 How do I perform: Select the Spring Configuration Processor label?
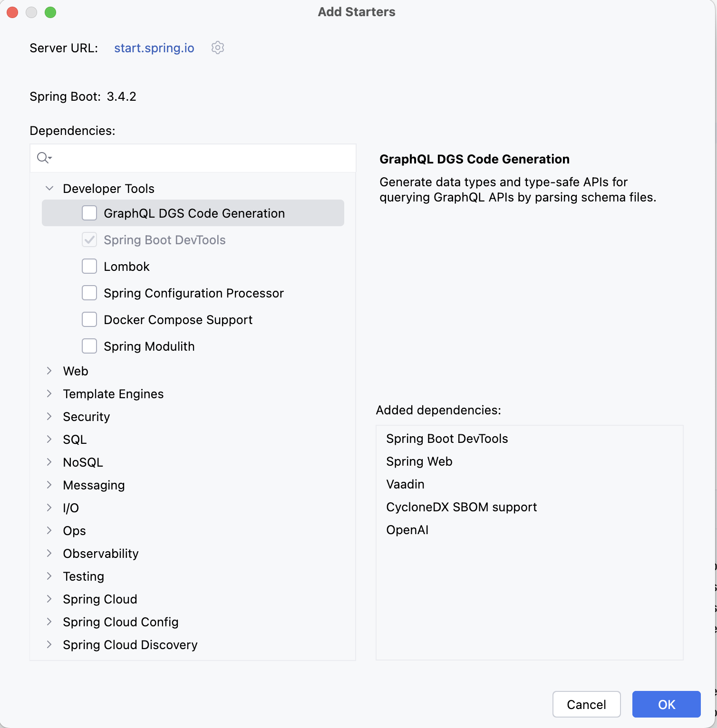tap(194, 293)
